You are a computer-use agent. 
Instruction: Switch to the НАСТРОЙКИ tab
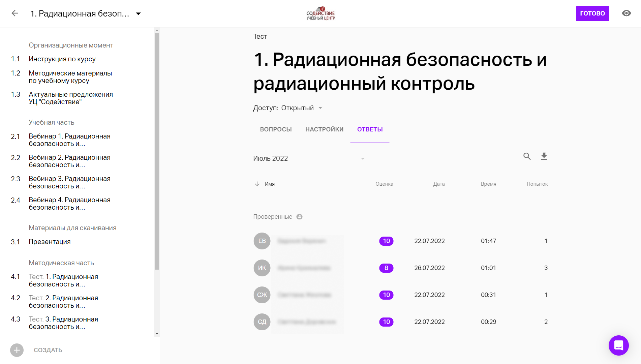324,129
